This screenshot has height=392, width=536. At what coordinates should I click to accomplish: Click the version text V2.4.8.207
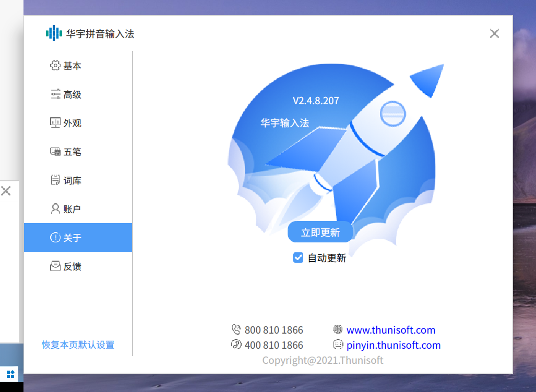tap(316, 101)
